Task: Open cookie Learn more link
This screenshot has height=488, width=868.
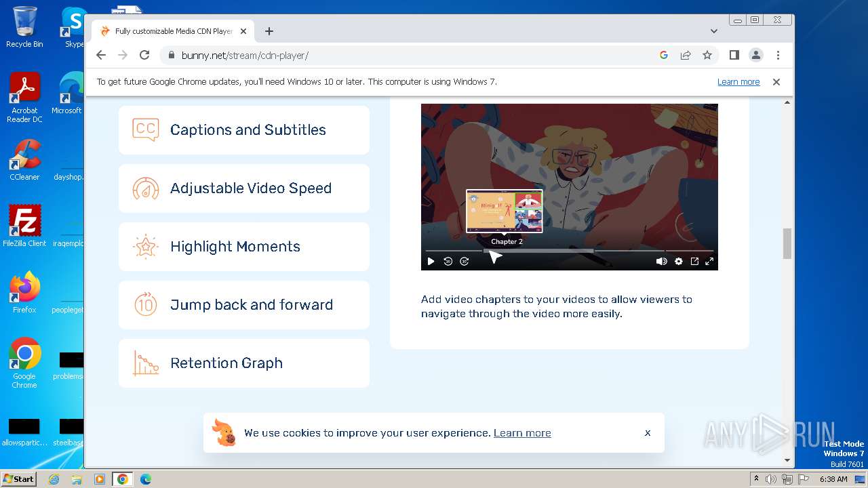Action: pos(522,433)
